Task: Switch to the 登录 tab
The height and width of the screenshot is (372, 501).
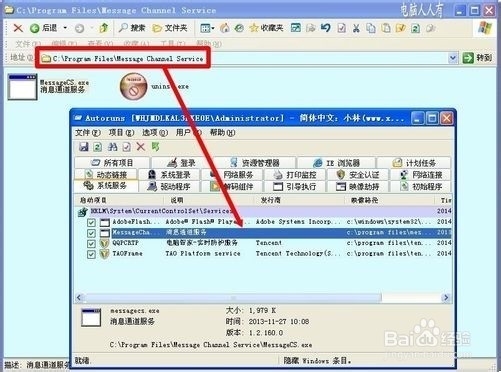Action: [182, 163]
